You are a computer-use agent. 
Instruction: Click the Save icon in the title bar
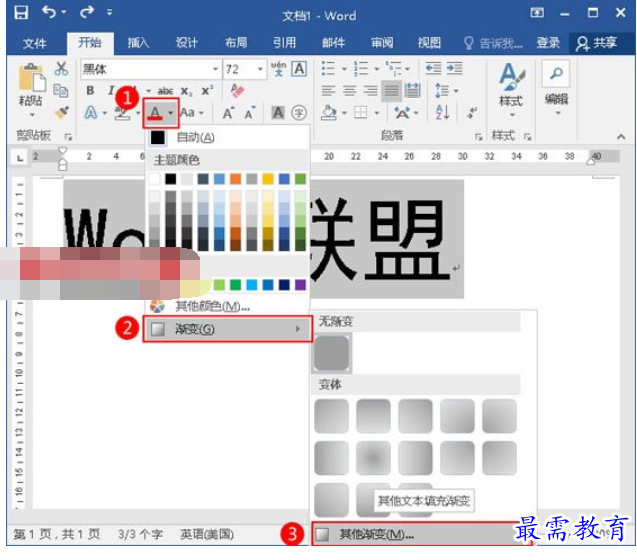tap(21, 12)
